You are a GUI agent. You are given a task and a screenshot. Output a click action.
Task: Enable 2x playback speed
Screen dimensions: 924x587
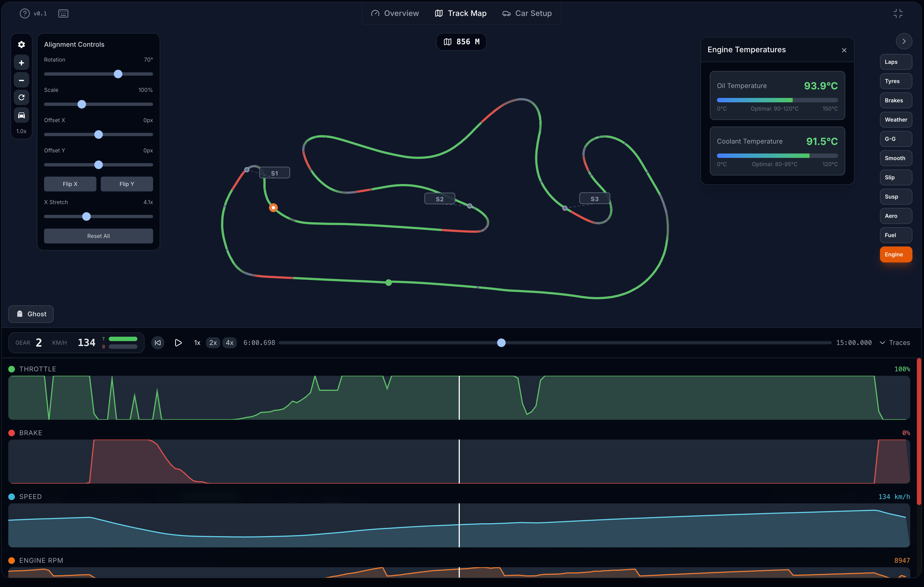pos(213,342)
